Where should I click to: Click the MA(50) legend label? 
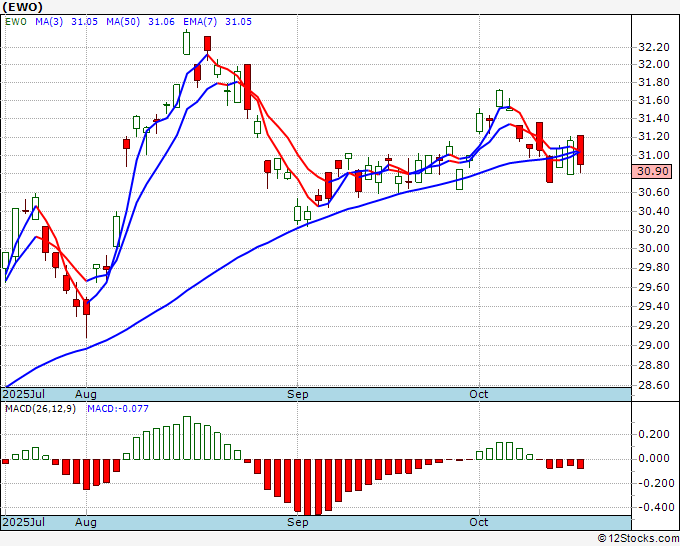click(x=123, y=22)
